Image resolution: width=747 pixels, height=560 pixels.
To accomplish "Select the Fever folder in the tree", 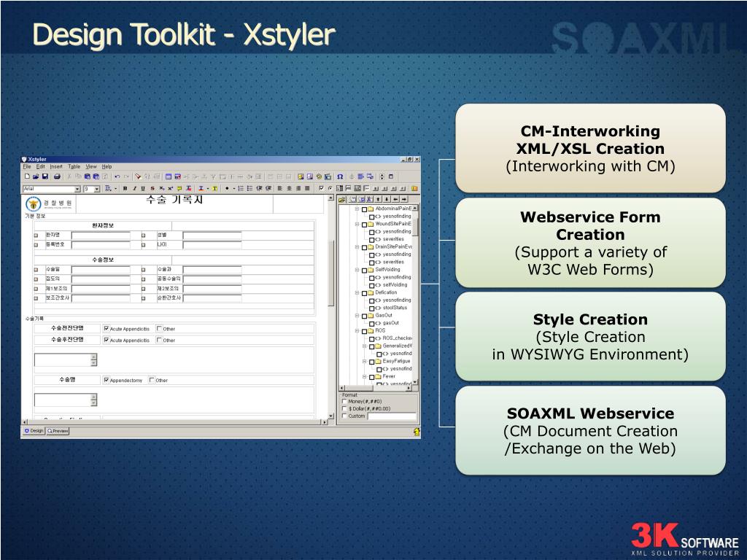I will pyautogui.click(x=389, y=376).
